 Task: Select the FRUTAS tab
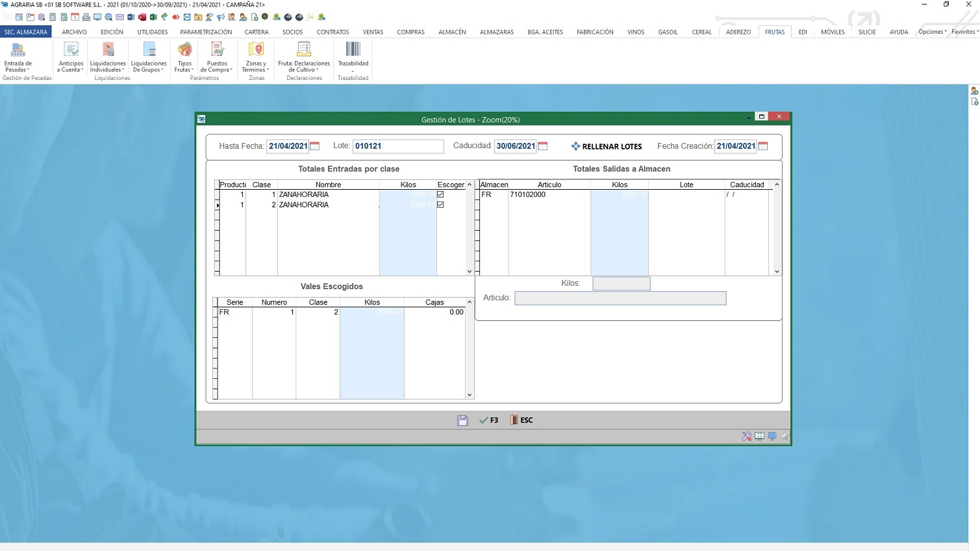click(775, 32)
